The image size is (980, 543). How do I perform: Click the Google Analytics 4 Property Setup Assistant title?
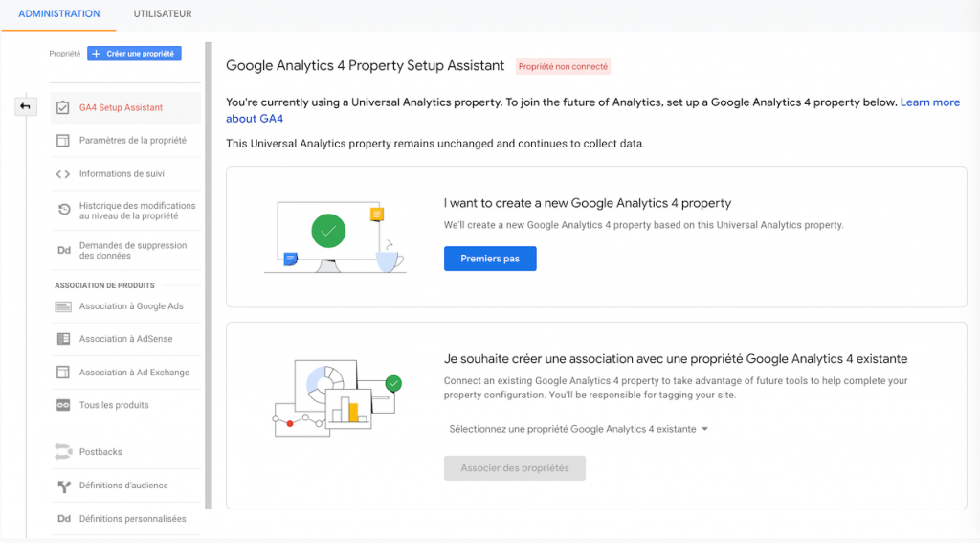(x=365, y=66)
